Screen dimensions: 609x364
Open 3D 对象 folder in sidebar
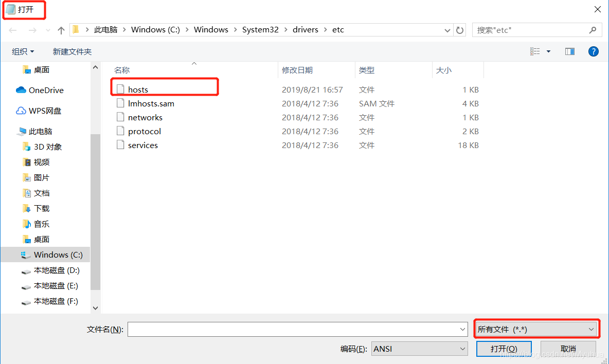tap(47, 147)
